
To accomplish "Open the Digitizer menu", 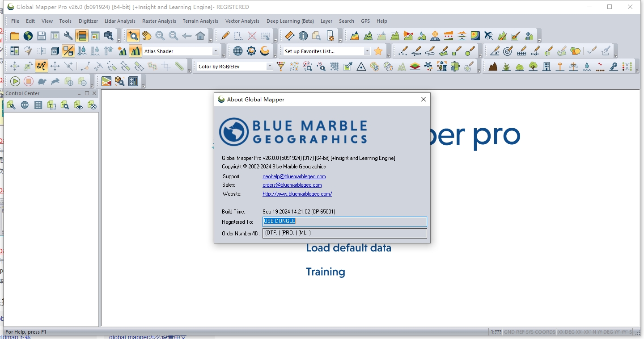I will pyautogui.click(x=88, y=21).
